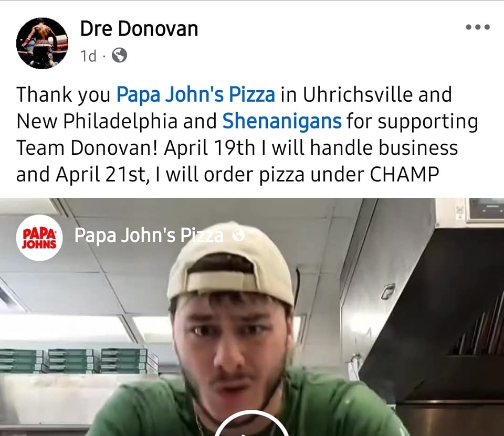Click the word CHAMP in the post text
Screen dimensions: 504x436
click(404, 175)
